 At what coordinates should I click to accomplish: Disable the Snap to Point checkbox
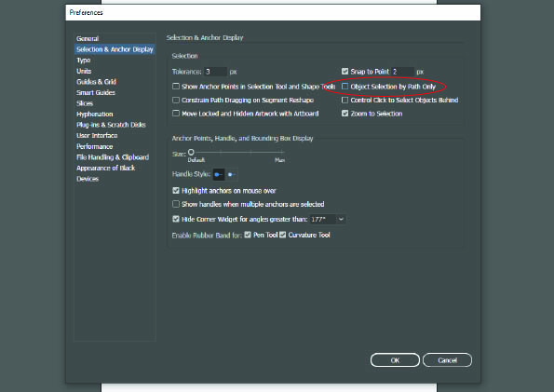(x=345, y=72)
